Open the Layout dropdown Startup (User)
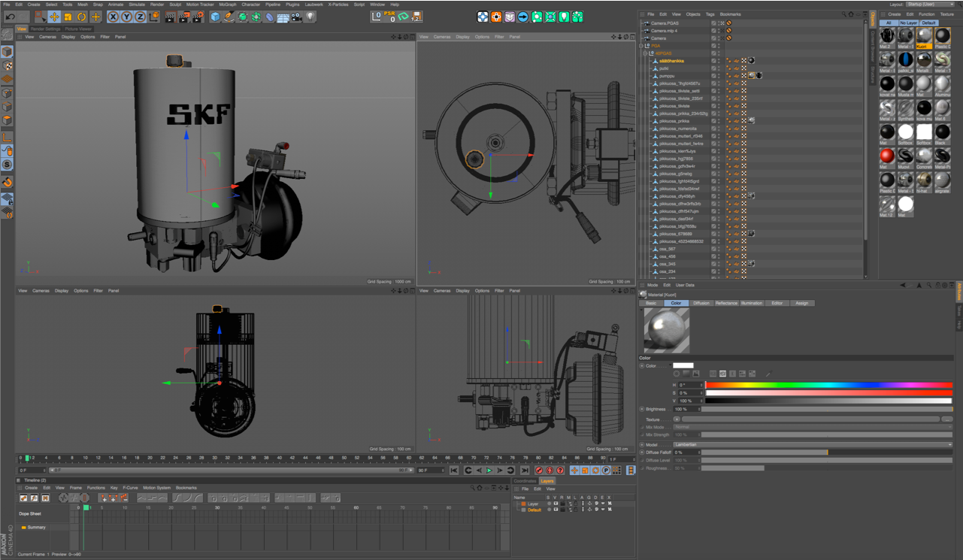This screenshot has width=963, height=560. click(x=930, y=5)
